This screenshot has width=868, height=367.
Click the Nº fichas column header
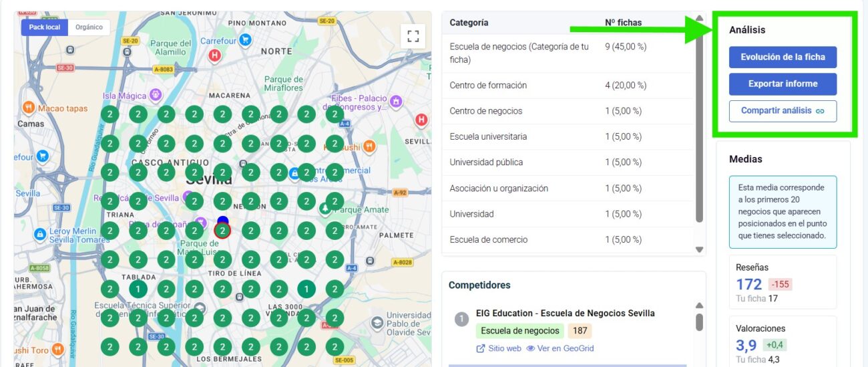pos(623,23)
